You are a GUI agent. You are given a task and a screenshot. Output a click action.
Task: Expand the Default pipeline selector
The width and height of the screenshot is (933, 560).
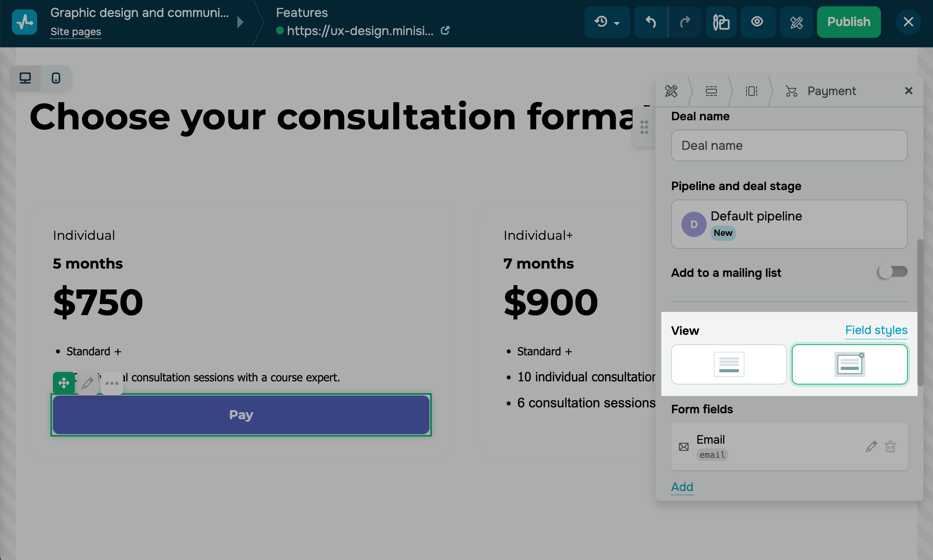(x=789, y=224)
